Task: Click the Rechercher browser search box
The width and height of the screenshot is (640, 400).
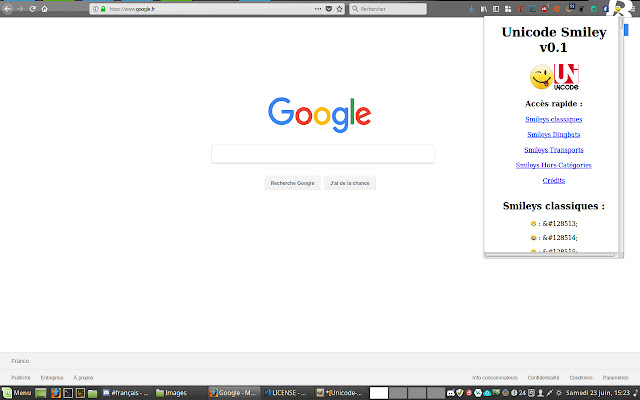Action: point(388,9)
